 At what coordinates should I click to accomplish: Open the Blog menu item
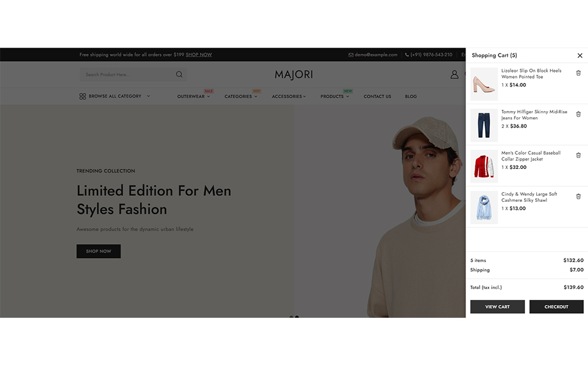click(411, 96)
